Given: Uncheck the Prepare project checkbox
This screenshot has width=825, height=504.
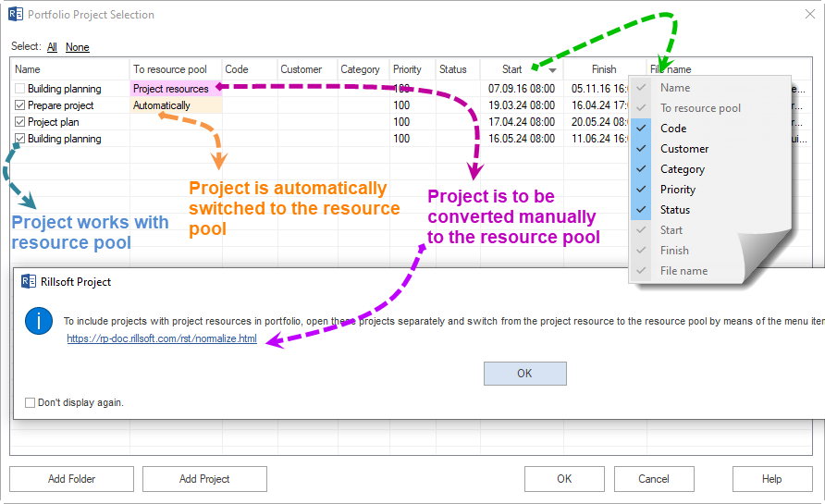Looking at the screenshot, I should point(20,105).
